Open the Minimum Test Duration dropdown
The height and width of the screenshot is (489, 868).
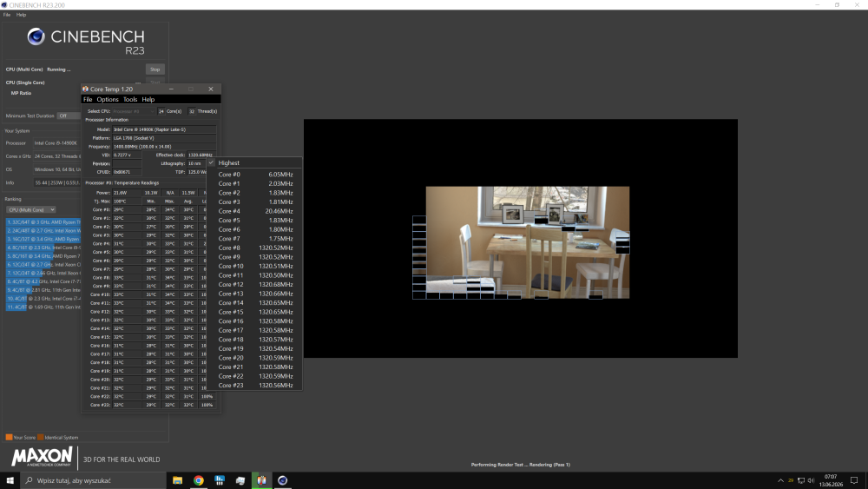click(68, 116)
